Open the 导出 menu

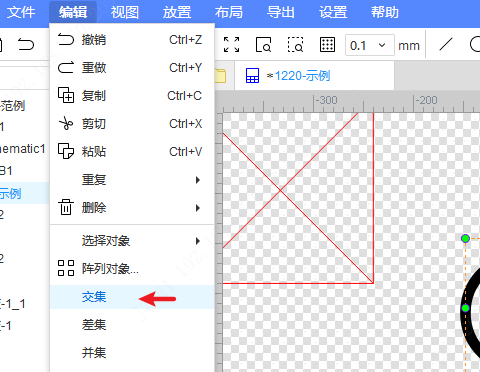coord(281,12)
